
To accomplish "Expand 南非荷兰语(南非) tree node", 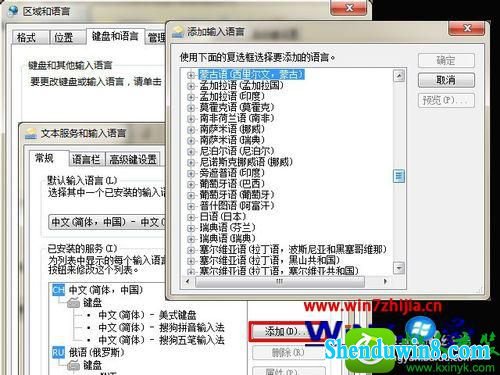I will (x=191, y=119).
